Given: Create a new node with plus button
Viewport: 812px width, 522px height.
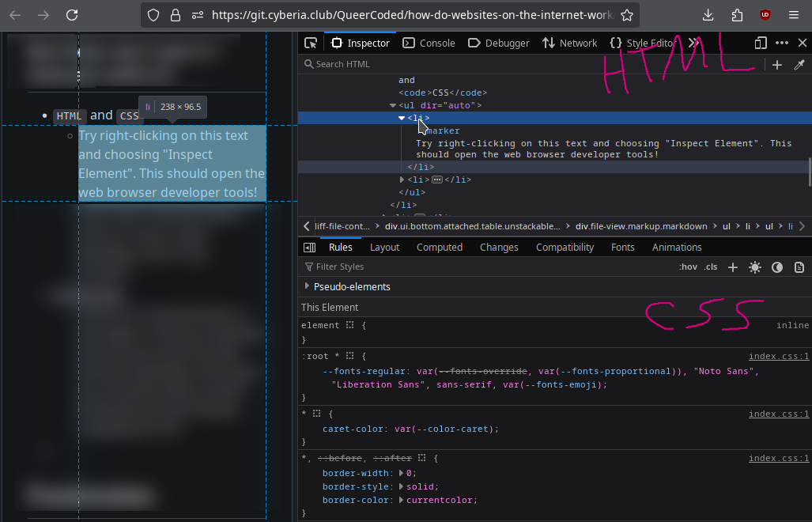Looking at the screenshot, I should click(776, 64).
